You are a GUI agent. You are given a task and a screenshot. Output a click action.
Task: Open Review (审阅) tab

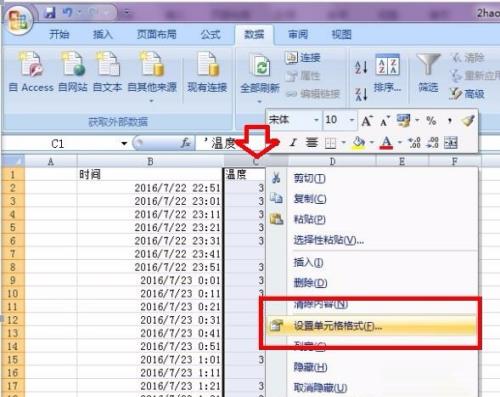click(x=298, y=34)
